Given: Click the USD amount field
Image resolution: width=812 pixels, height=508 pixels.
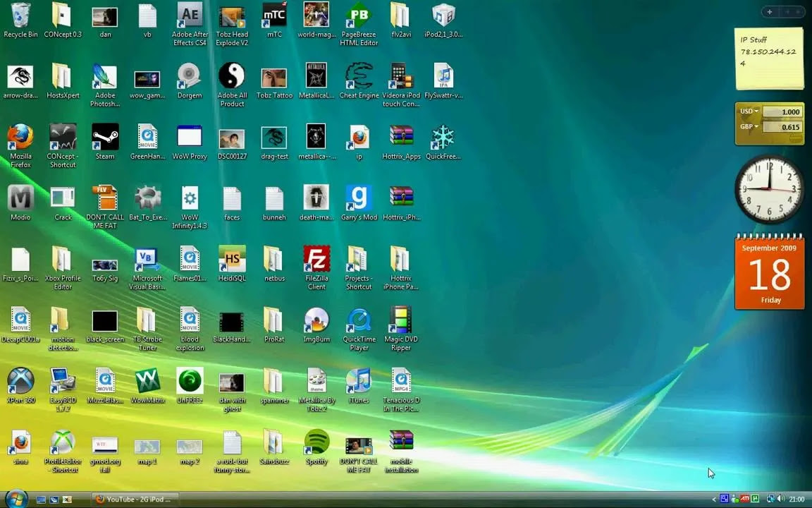Looking at the screenshot, I should pos(782,111).
